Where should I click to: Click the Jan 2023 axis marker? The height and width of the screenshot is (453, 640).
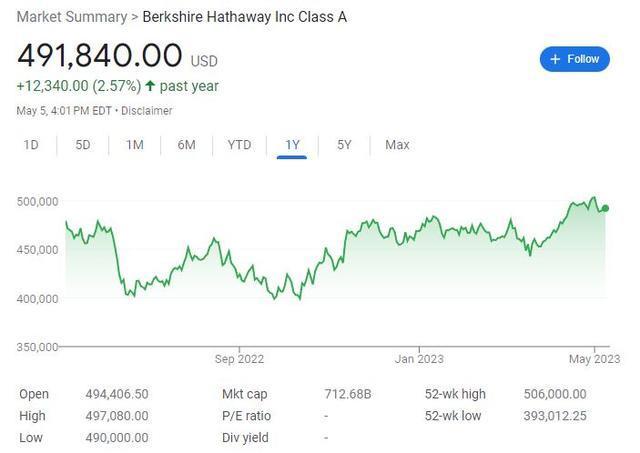coord(419,359)
